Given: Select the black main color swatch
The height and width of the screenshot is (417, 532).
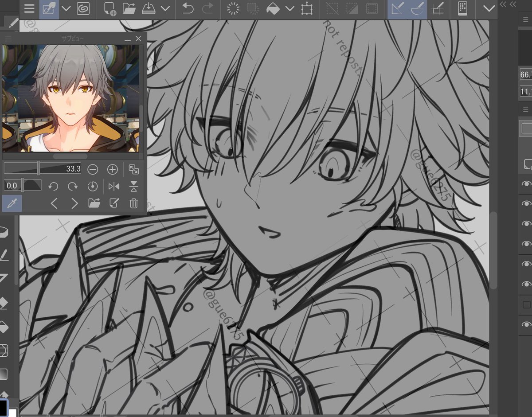Looking at the screenshot, I should tap(4, 409).
